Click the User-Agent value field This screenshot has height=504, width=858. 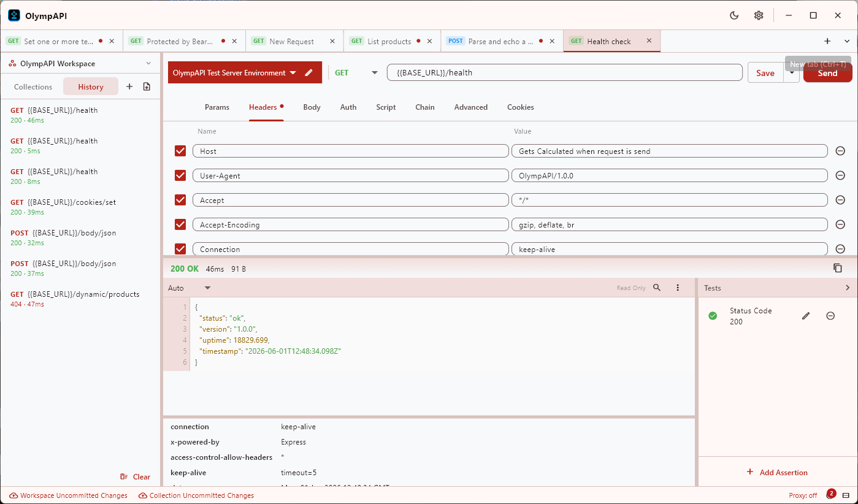point(670,175)
